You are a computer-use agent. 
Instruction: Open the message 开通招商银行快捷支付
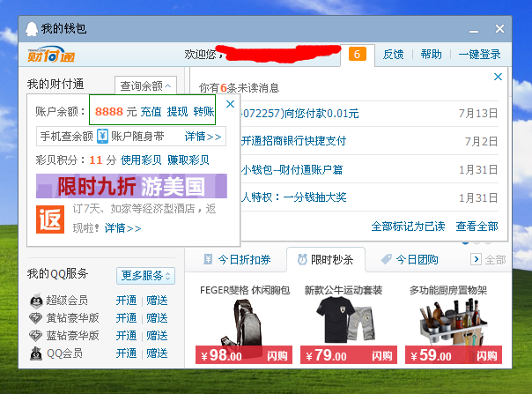[294, 141]
